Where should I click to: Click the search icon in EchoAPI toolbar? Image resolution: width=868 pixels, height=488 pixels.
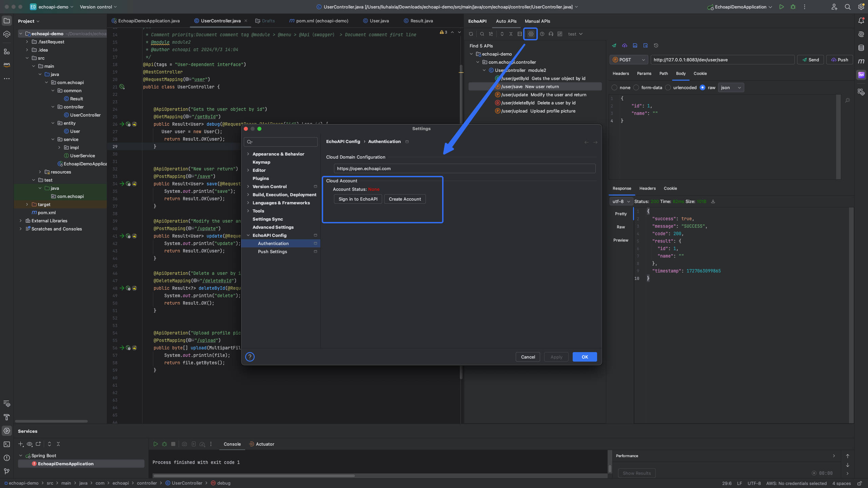[482, 34]
